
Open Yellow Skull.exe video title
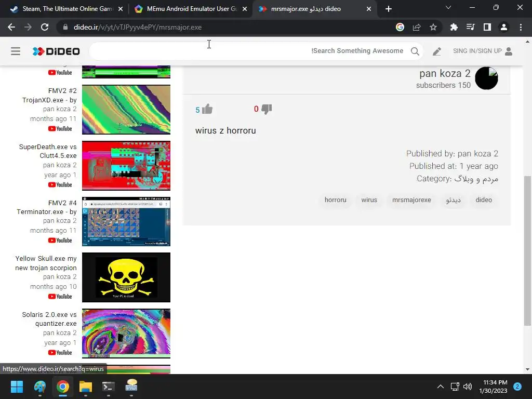tap(46, 263)
